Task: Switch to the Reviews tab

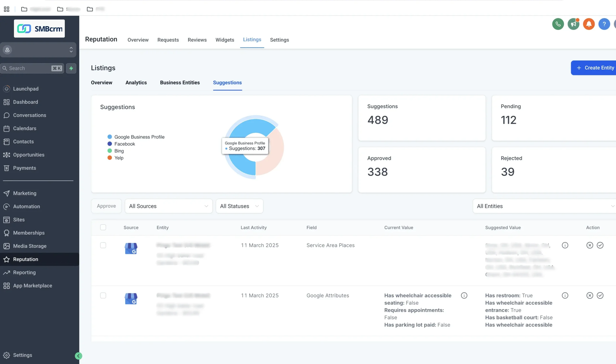Action: (x=197, y=40)
